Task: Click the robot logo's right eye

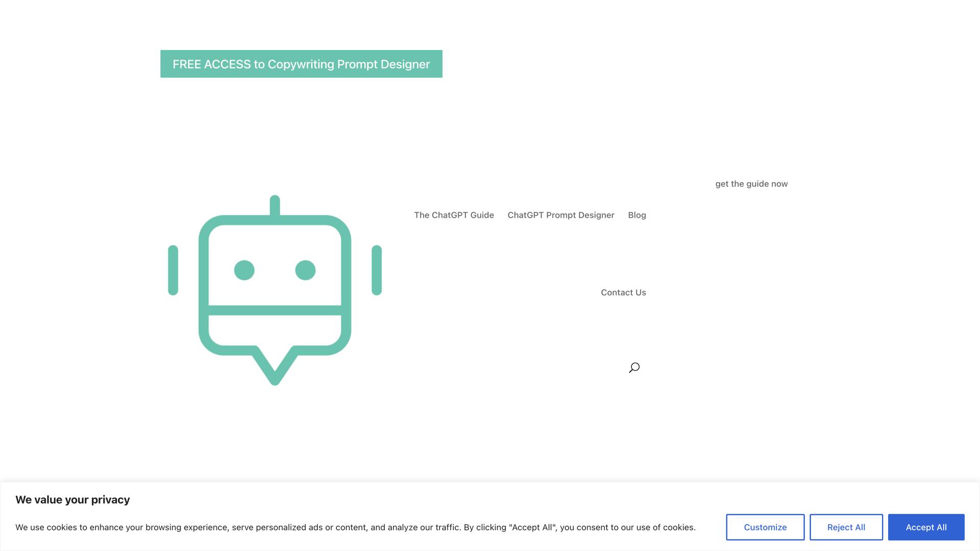Action: pos(305,270)
